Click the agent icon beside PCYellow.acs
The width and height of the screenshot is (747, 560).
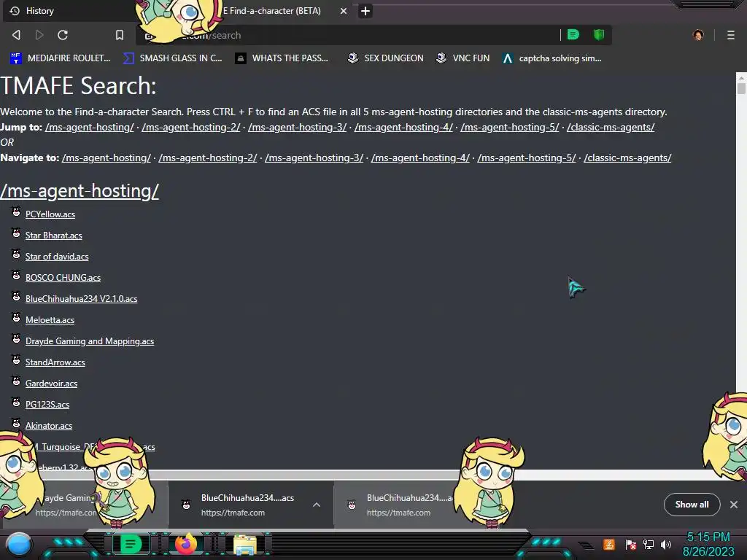point(16,212)
